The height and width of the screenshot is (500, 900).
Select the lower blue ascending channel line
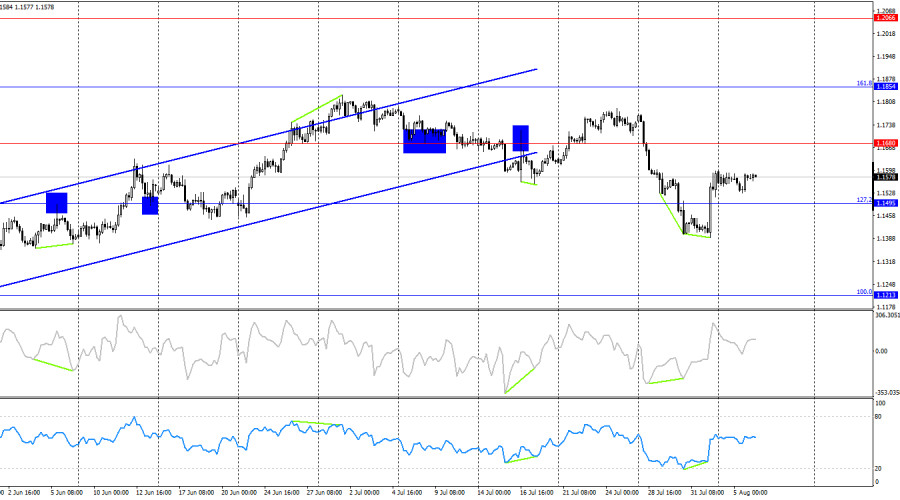click(268, 219)
